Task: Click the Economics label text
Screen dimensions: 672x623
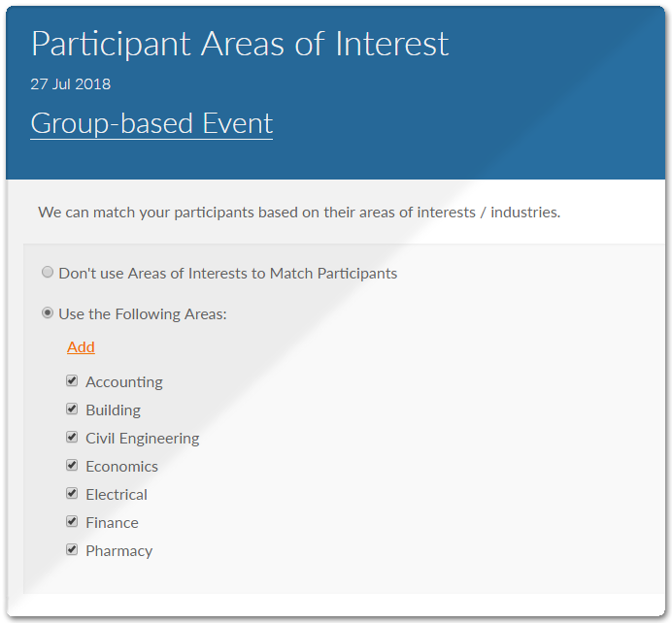Action: click(x=121, y=467)
